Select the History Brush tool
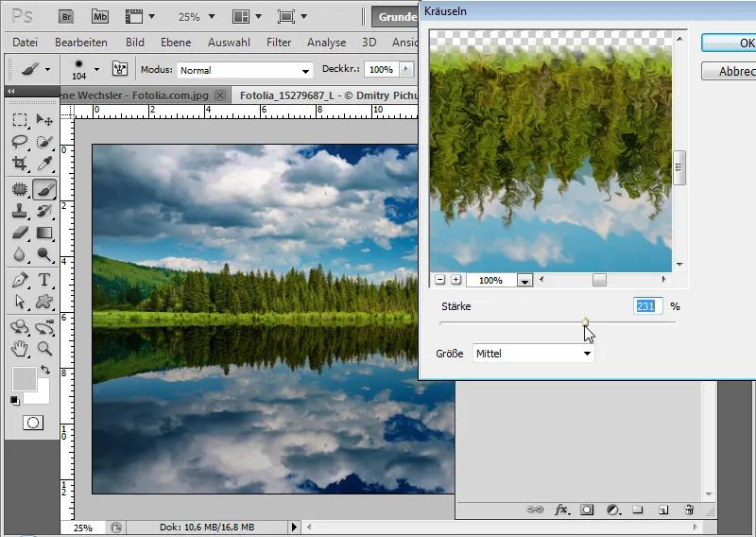Image resolution: width=756 pixels, height=537 pixels. [x=44, y=211]
